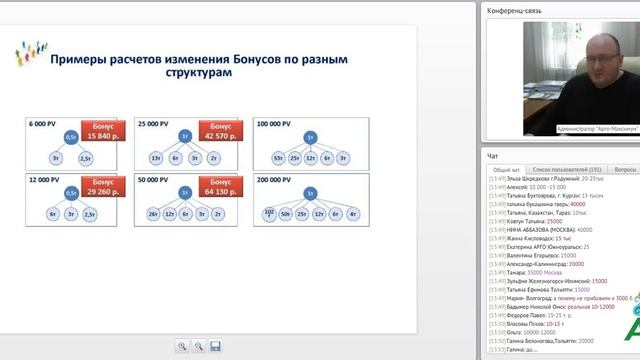Select the '12 000 PV' structure label
Viewport: 640px width, 360px height.
coord(44,180)
